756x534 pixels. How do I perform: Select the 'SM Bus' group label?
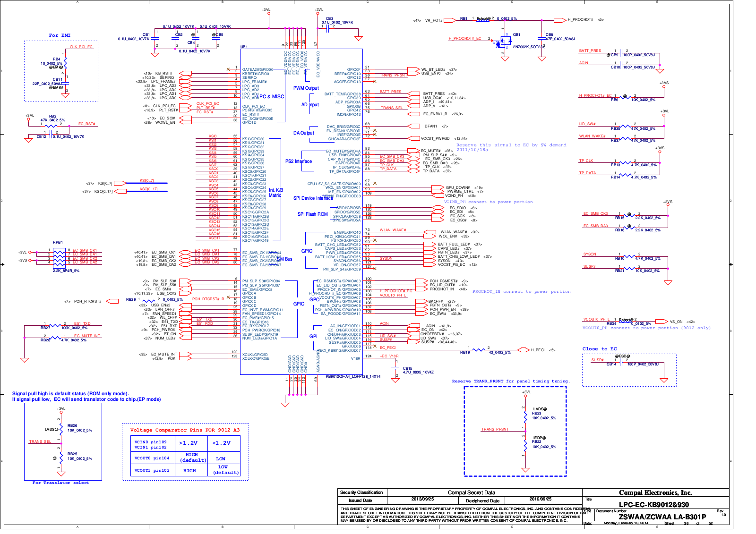(284, 259)
